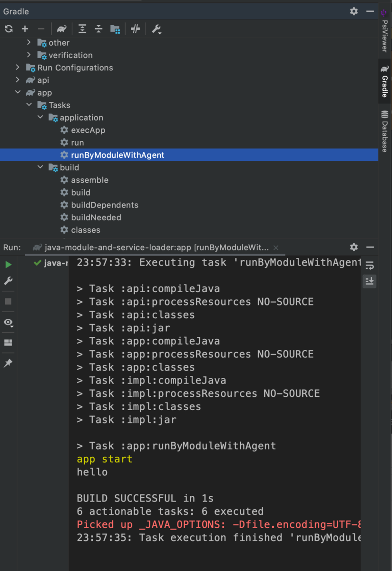
Task: Pin the Run tool window
Action: coord(8,363)
